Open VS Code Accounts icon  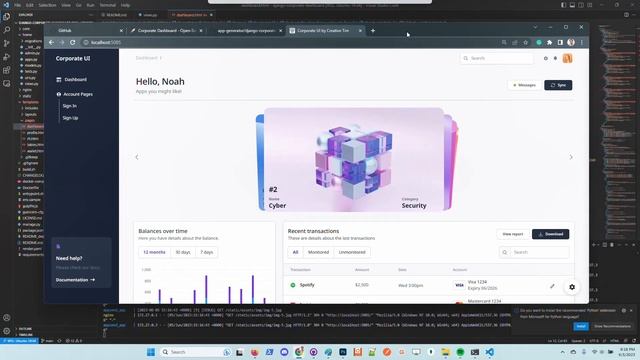pyautogui.click(x=7, y=318)
